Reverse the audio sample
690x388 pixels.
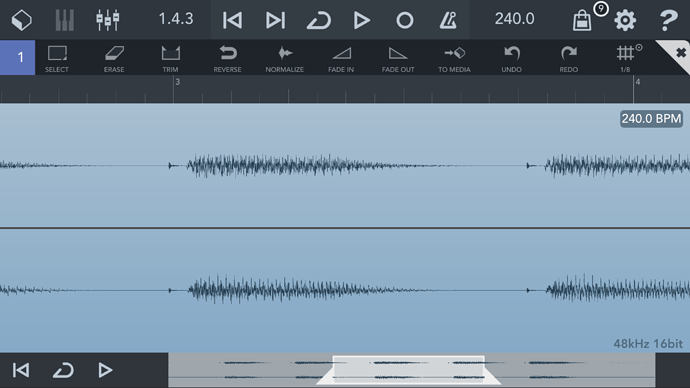pyautogui.click(x=228, y=58)
